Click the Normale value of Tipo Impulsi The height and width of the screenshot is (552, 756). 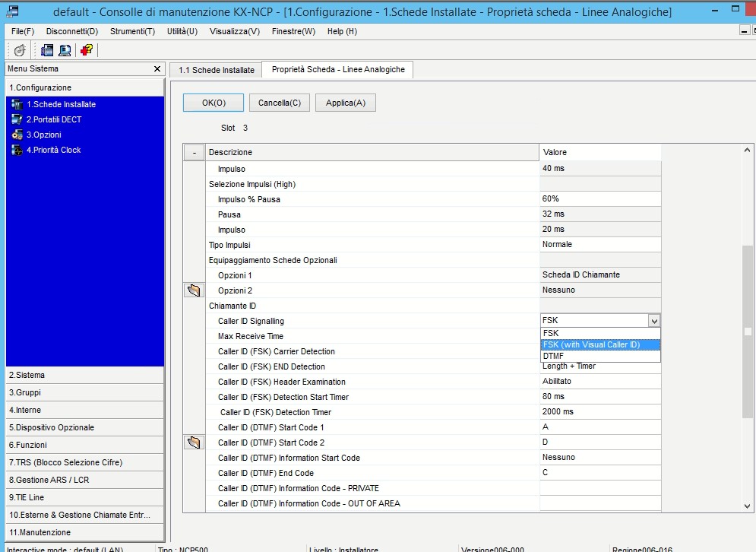click(600, 244)
